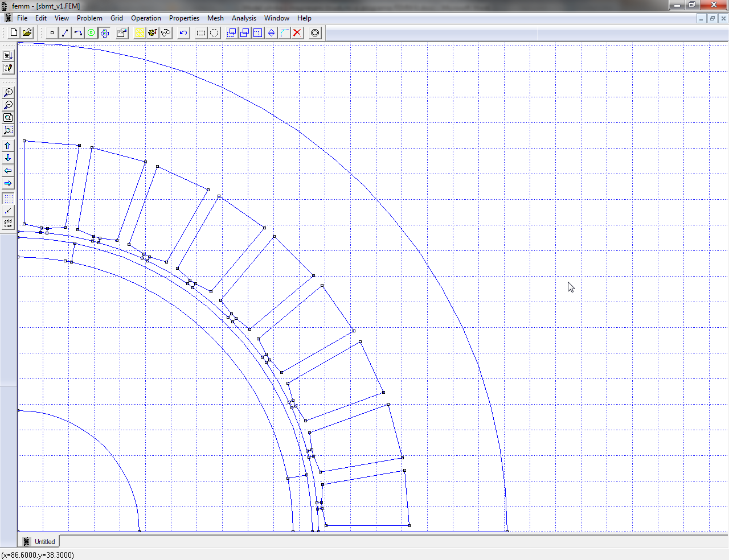This screenshot has height=560, width=729.
Task: Run the yellow mesh generator
Action: pyautogui.click(x=140, y=32)
